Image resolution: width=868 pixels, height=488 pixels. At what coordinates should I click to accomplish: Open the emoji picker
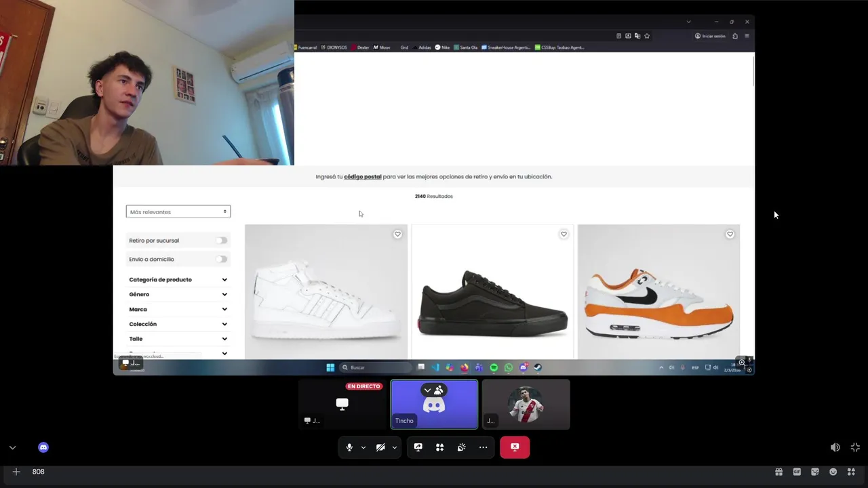tap(833, 472)
